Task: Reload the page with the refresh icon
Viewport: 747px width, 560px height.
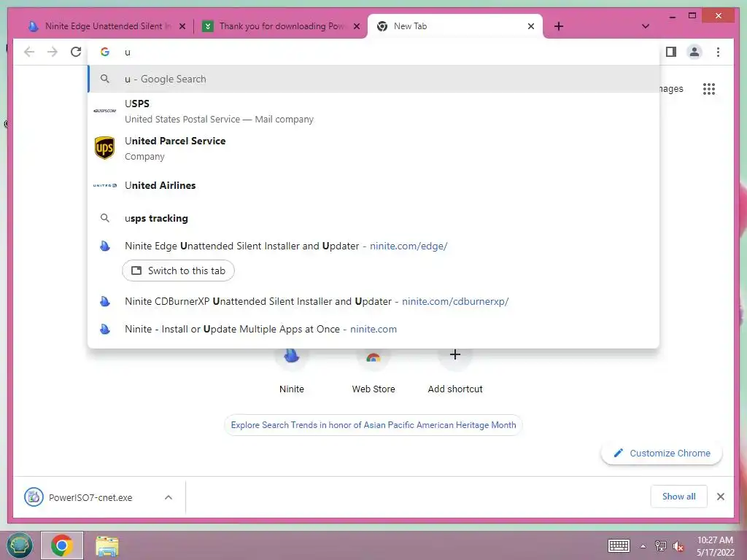Action: (76, 52)
